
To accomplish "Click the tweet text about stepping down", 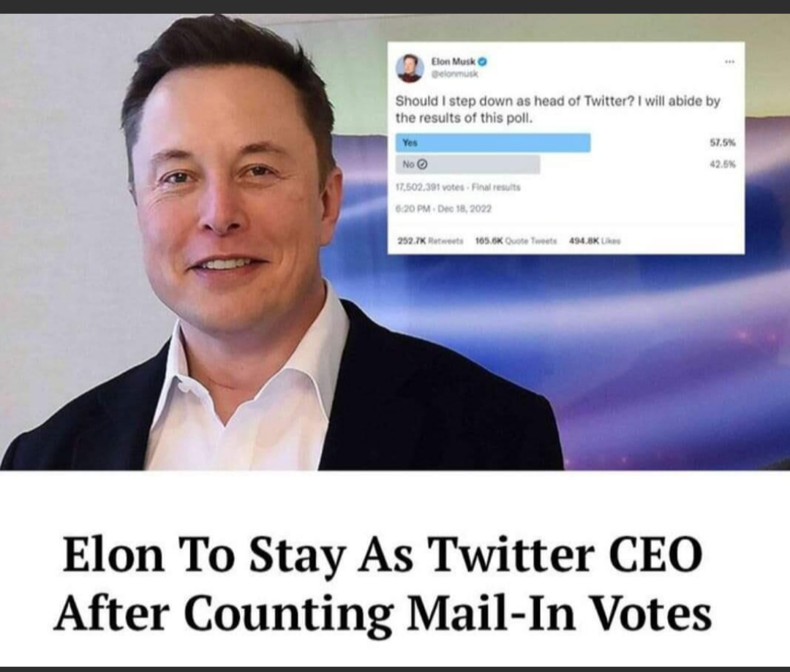I will pos(557,110).
